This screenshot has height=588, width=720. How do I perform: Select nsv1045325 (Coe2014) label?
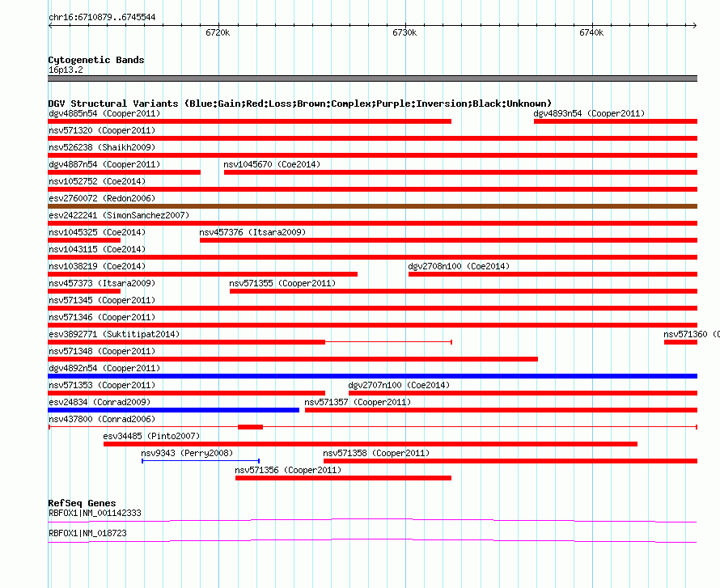point(97,232)
